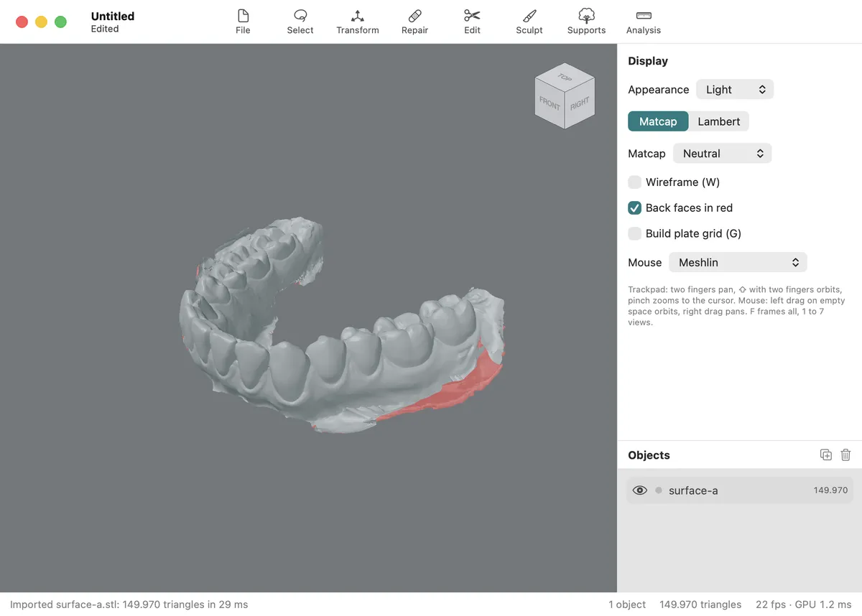Click '149.970 triangles' in status bar
This screenshot has width=862, height=616.
(700, 605)
